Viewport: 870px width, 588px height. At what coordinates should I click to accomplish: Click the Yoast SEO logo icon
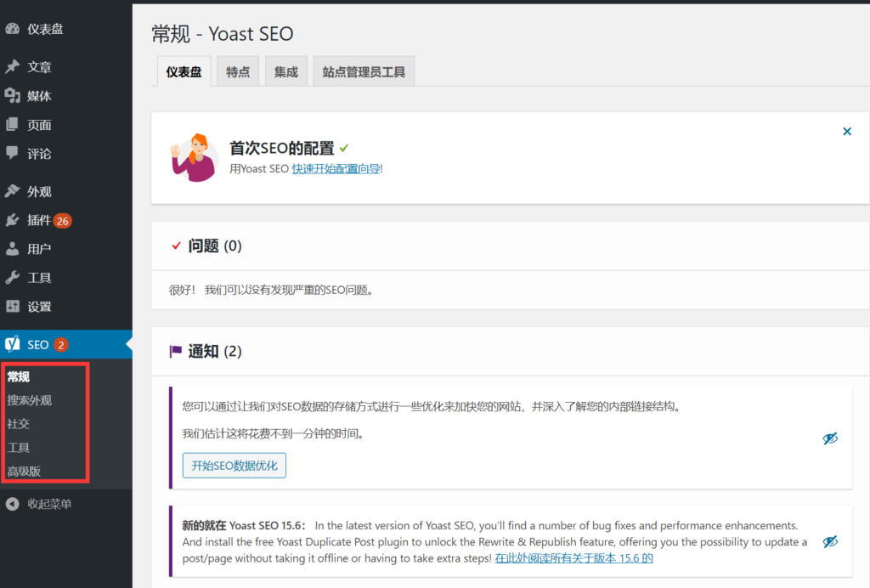12,344
